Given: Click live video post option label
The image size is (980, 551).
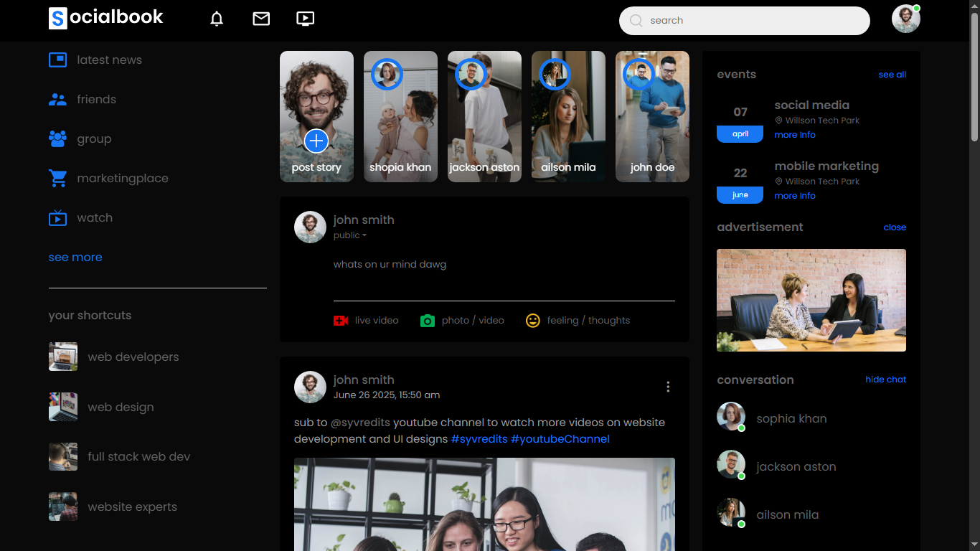Looking at the screenshot, I should pos(377,321).
